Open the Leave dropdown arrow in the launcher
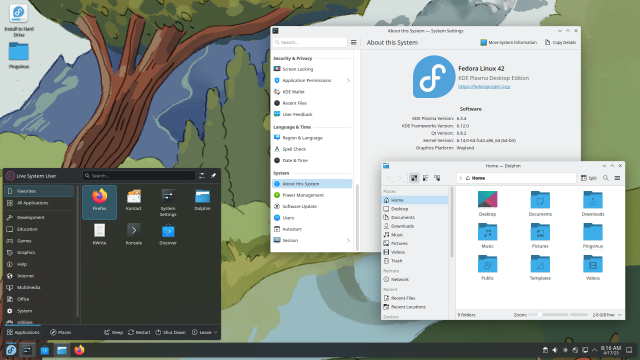 [x=216, y=332]
